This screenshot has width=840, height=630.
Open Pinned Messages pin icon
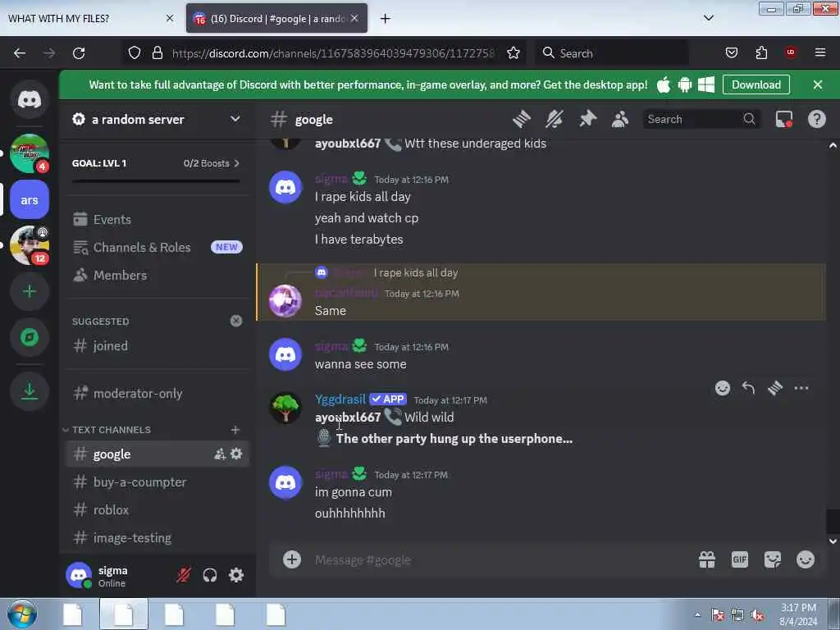pyautogui.click(x=587, y=119)
